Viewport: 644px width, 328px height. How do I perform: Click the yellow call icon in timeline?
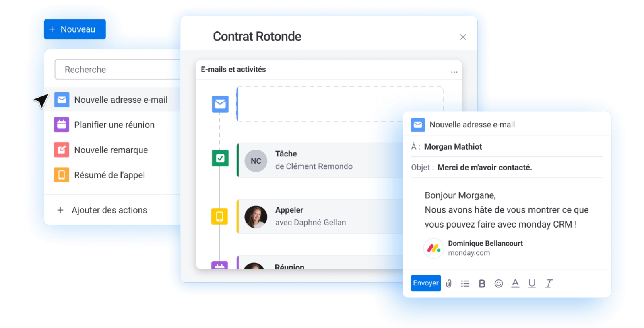[x=219, y=216]
